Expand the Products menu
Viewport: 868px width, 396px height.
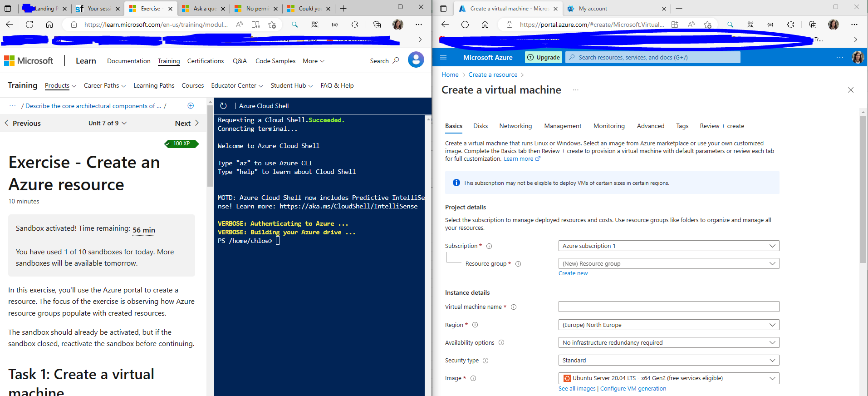pyautogui.click(x=60, y=85)
